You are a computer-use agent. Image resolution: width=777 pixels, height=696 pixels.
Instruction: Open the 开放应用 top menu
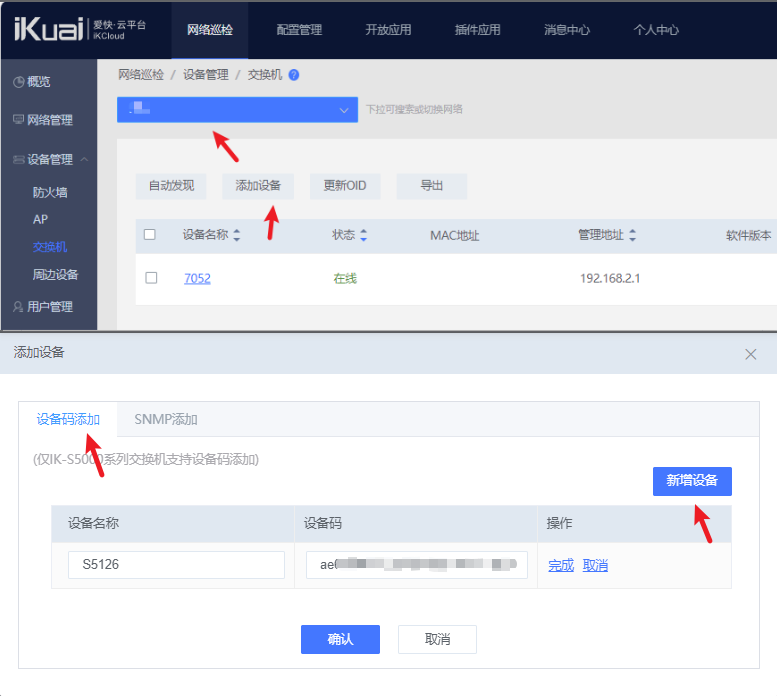point(388,30)
